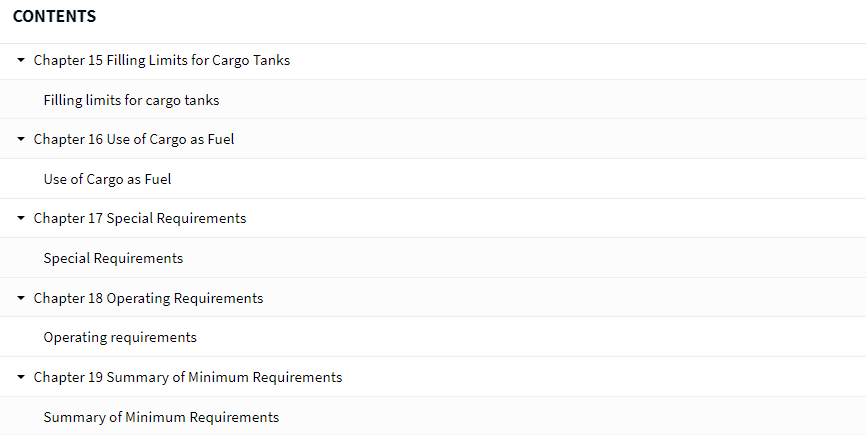Select Chapter 15 Filling Limits for Cargo Tanks title
Image resolution: width=866 pixels, height=435 pixels.
coord(162,60)
